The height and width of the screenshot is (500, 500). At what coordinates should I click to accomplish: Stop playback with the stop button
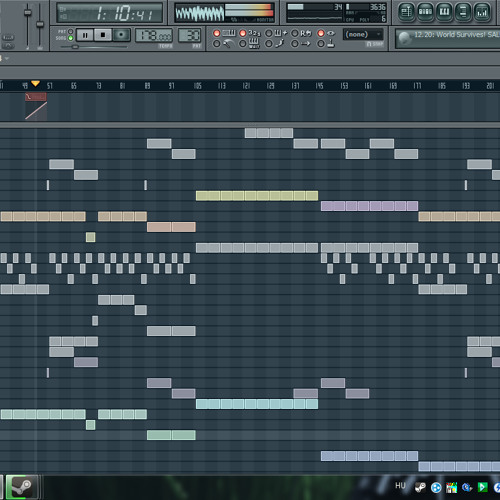click(x=103, y=35)
